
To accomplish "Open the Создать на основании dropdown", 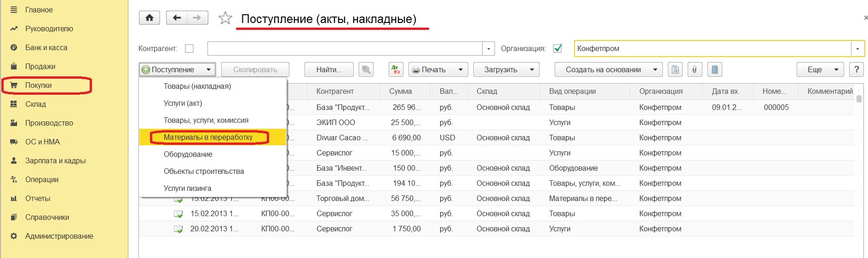I will (x=608, y=69).
